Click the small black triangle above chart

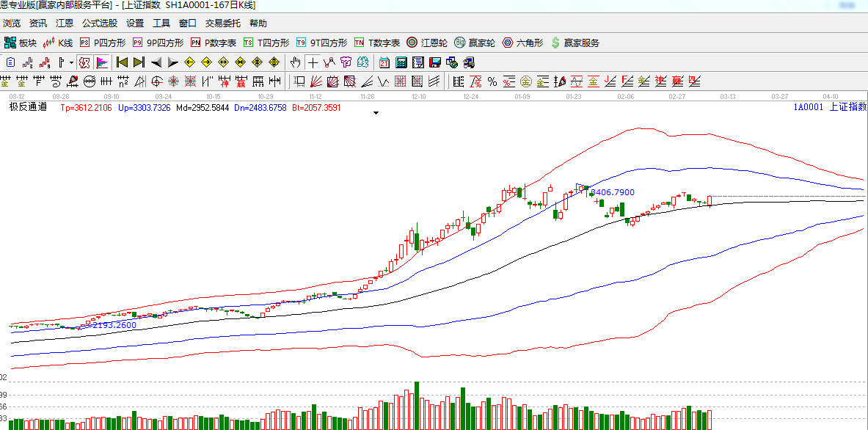(376, 114)
